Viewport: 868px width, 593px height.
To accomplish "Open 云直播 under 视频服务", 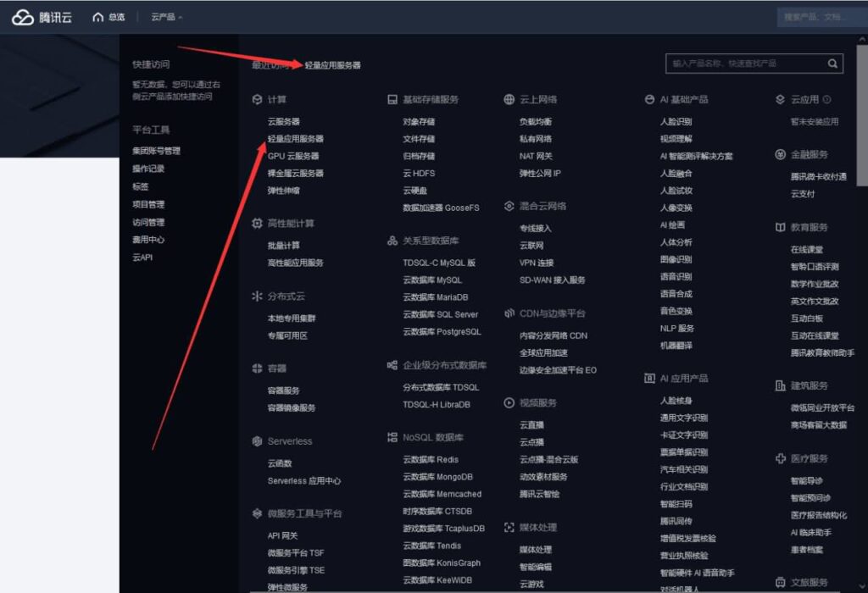I will pos(531,424).
